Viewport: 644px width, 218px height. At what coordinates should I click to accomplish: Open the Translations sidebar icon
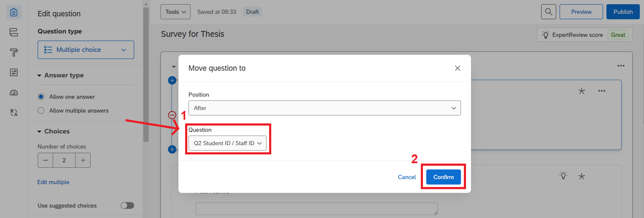[14, 113]
